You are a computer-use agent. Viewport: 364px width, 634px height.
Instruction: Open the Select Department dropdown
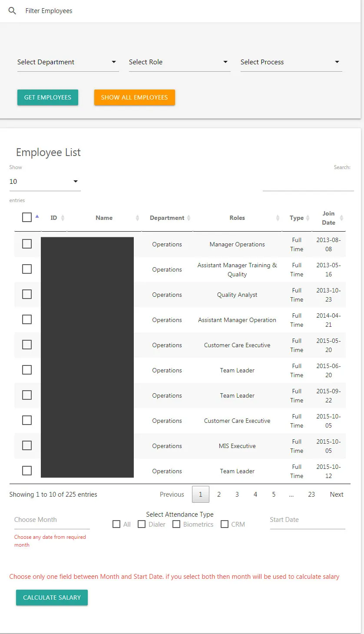pyautogui.click(x=68, y=62)
